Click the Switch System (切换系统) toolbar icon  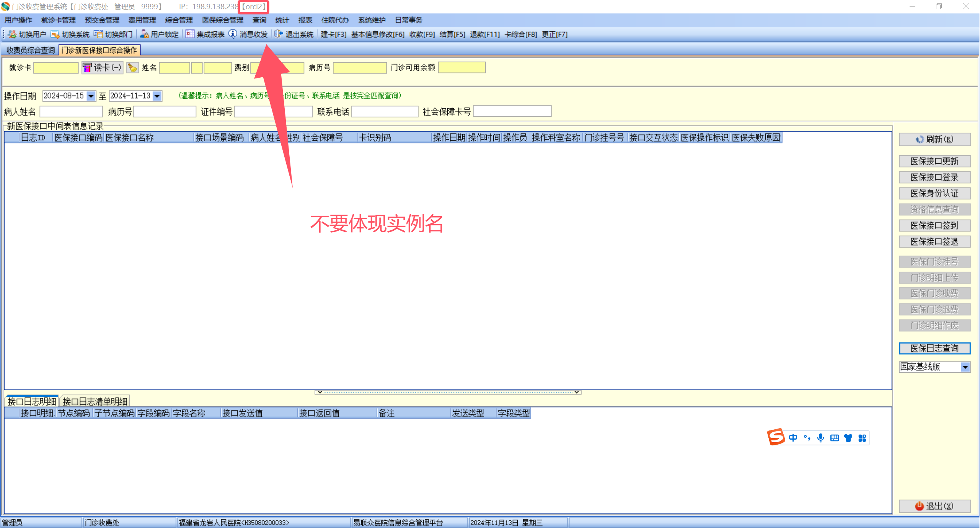point(55,34)
